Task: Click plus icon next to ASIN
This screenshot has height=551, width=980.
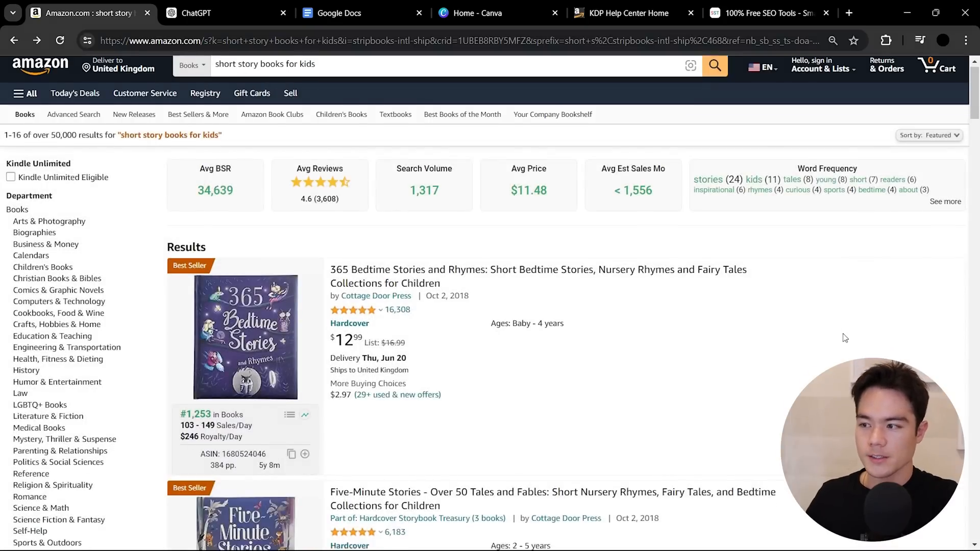Action: (x=305, y=454)
